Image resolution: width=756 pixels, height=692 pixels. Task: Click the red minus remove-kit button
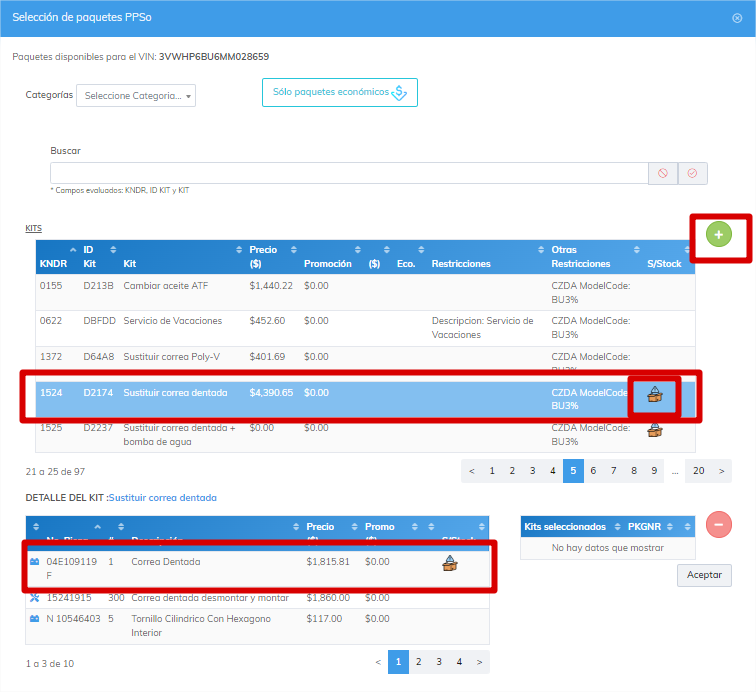718,525
